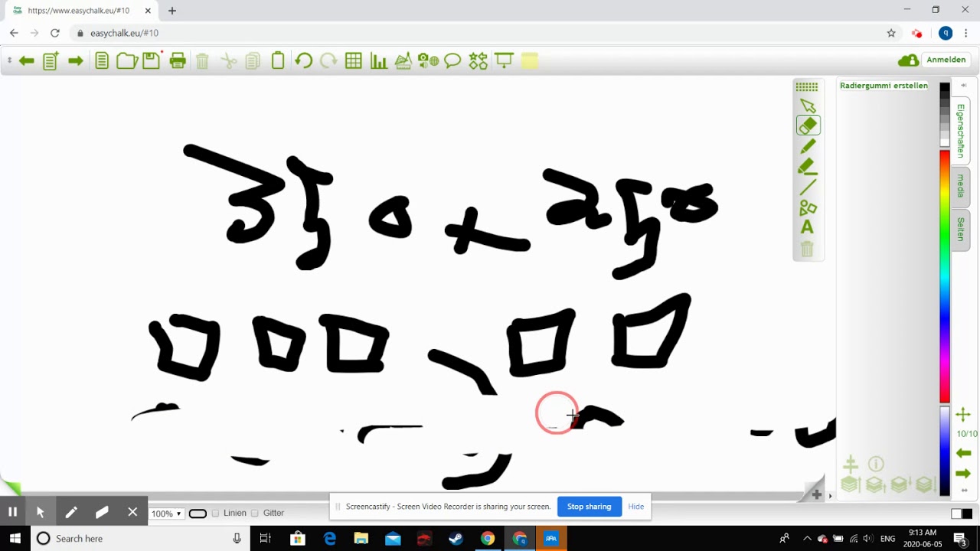
Task: Enable the Linien checkbox
Action: pos(215,514)
